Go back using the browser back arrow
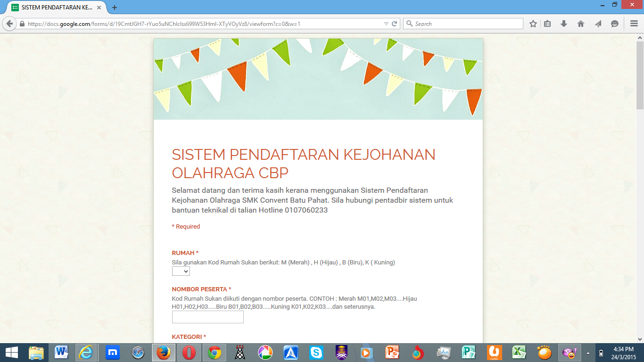This screenshot has height=362, width=644. pos(9,24)
